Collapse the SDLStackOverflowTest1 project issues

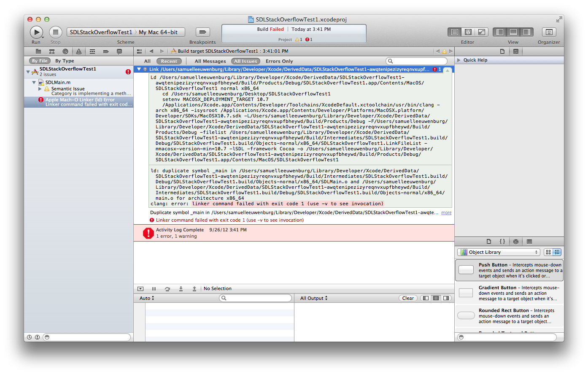pyautogui.click(x=28, y=72)
